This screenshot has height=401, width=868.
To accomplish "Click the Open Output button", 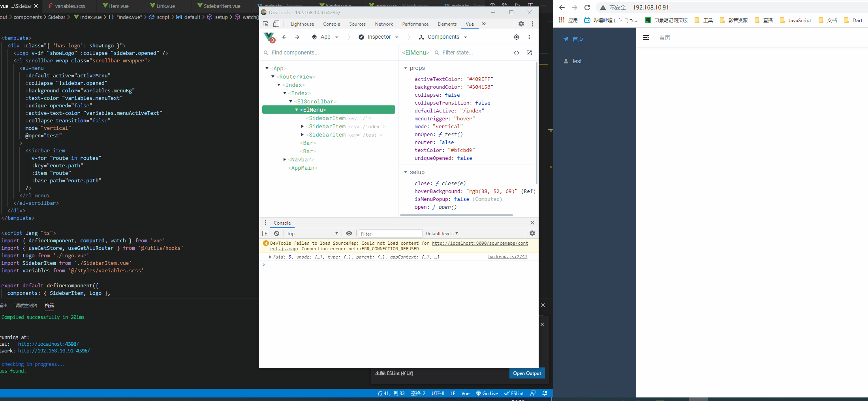I will tap(527, 373).
